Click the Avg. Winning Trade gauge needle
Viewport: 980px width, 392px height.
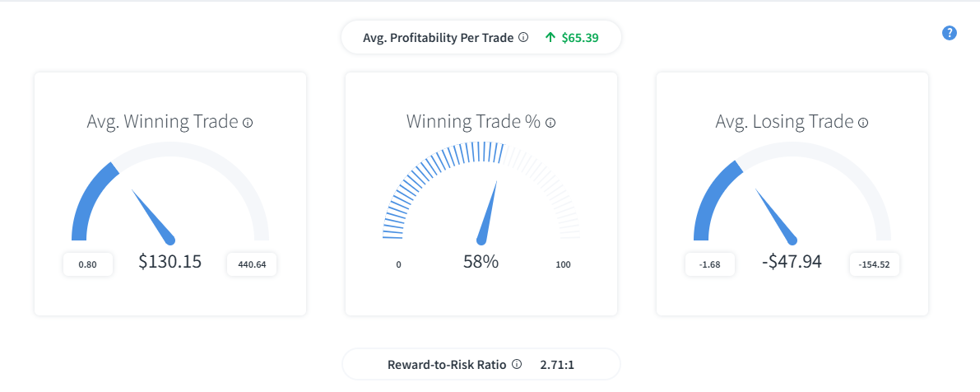click(154, 217)
